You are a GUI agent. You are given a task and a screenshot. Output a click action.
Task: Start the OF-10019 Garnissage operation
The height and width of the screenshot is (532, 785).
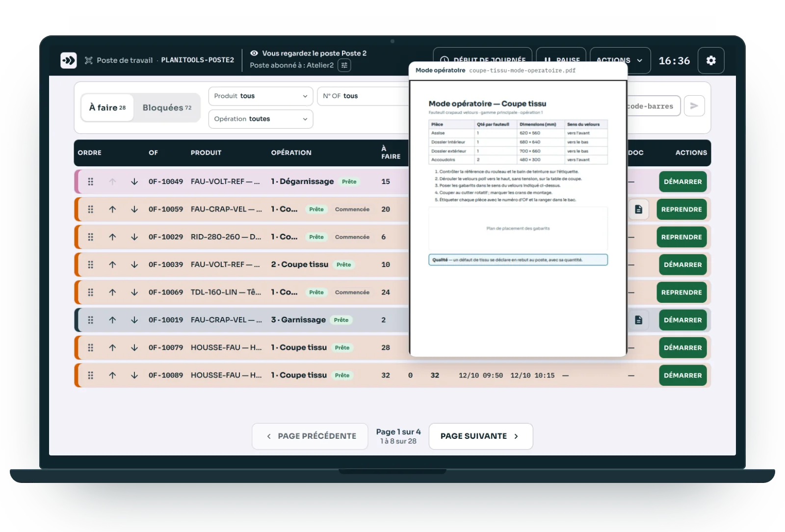tap(683, 320)
